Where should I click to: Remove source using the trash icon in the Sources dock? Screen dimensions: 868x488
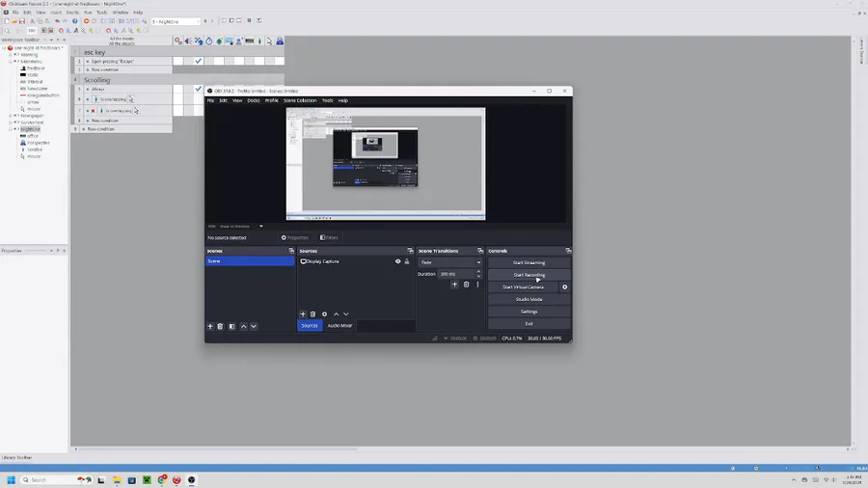(x=312, y=314)
